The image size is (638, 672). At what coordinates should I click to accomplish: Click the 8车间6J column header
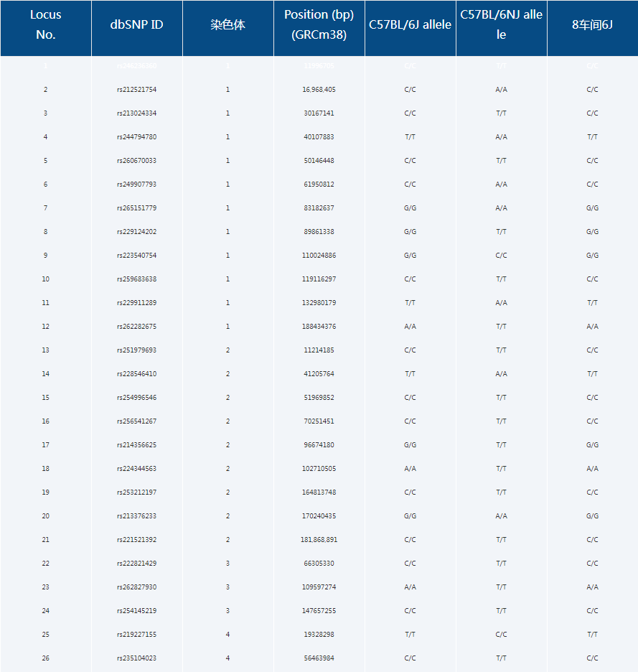(x=592, y=24)
